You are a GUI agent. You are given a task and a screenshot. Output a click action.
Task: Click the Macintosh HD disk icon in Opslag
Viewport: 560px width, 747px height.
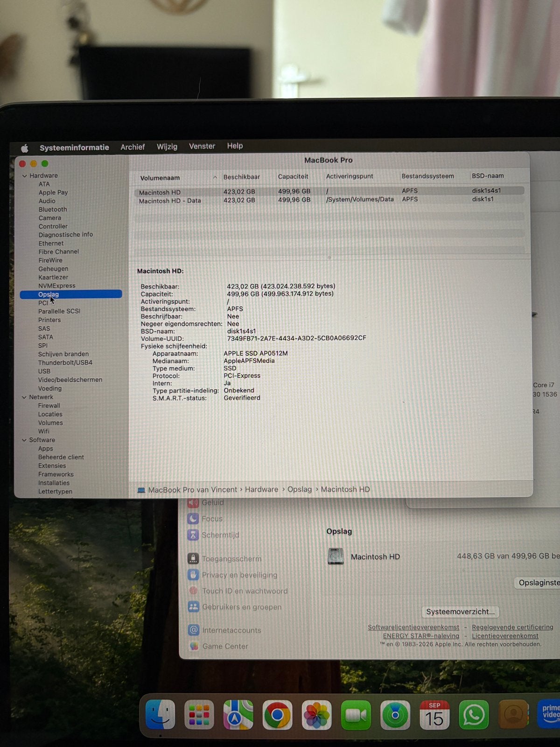click(x=336, y=556)
